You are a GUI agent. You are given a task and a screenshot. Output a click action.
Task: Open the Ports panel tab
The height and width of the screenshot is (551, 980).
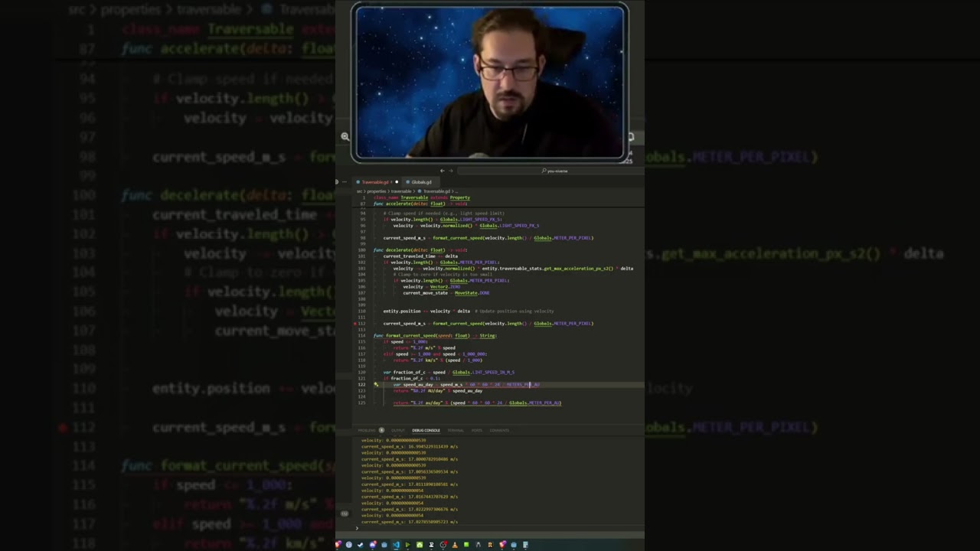(x=477, y=430)
